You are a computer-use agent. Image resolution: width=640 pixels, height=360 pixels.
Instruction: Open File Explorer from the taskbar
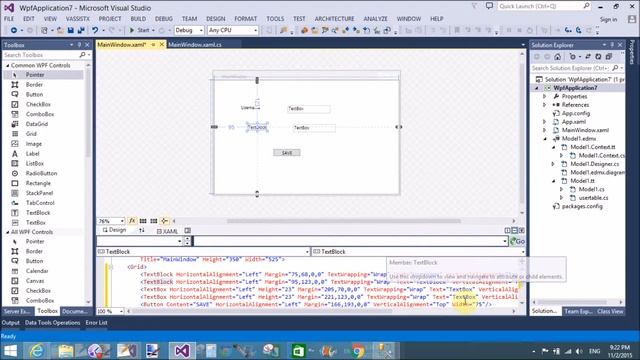65,351
